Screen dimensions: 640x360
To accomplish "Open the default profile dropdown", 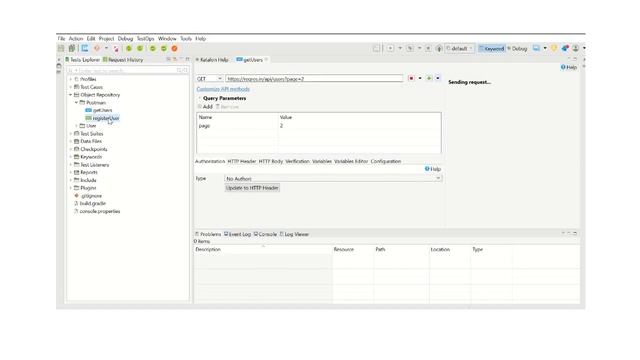I will coord(460,49).
